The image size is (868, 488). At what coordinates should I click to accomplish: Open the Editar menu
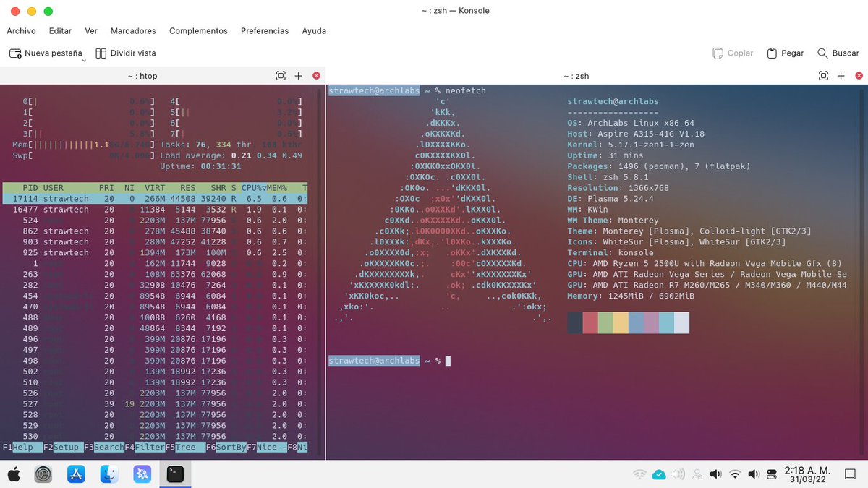pos(60,31)
